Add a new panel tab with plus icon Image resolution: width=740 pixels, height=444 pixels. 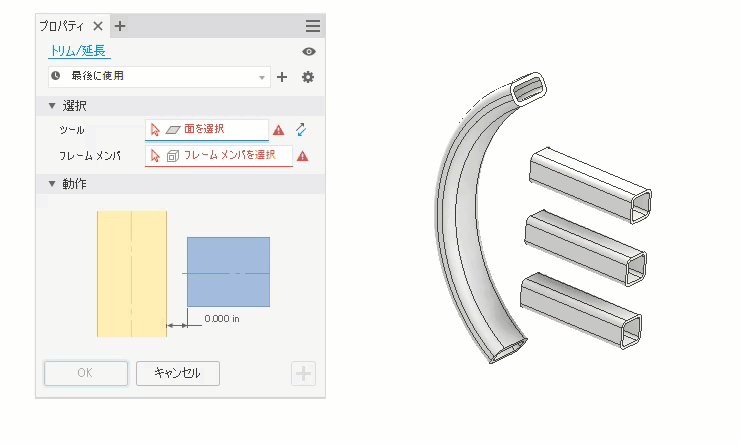120,26
